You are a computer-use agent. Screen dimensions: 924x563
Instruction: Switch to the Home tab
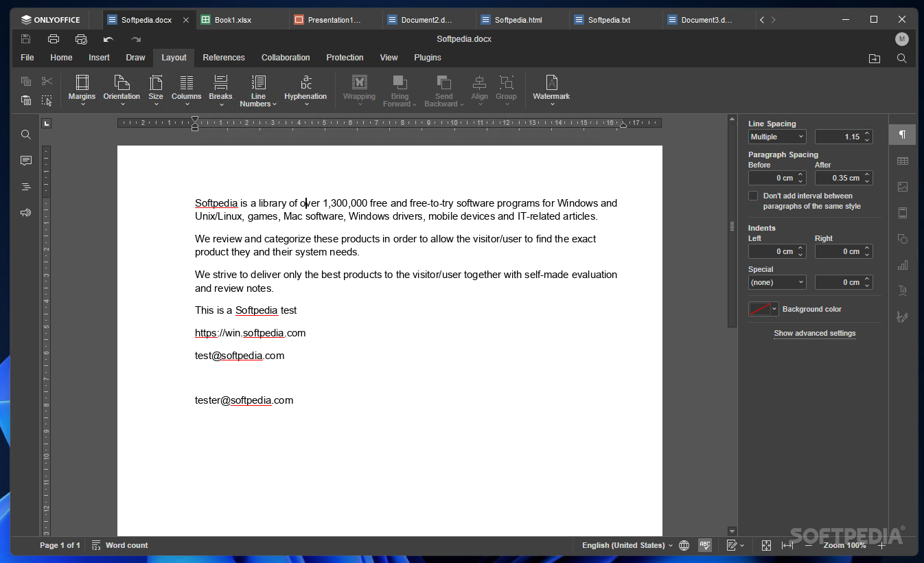(61, 58)
